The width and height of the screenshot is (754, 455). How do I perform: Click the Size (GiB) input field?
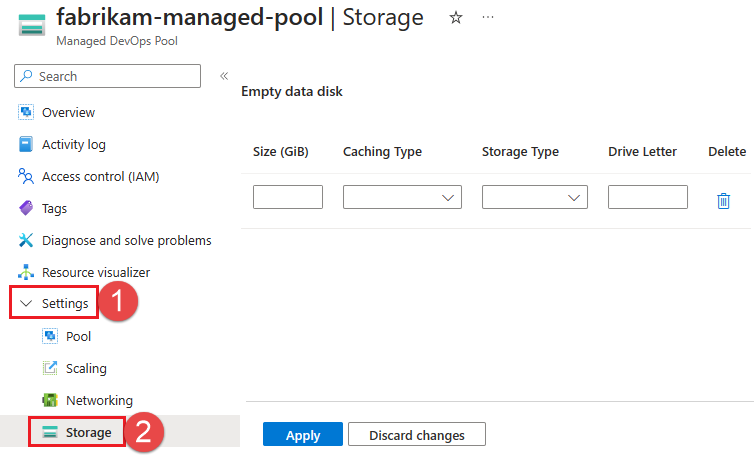coord(288,198)
